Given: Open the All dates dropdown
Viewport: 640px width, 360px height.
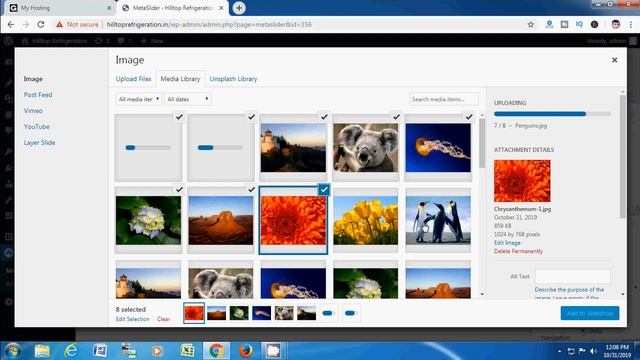Looking at the screenshot, I should click(188, 99).
